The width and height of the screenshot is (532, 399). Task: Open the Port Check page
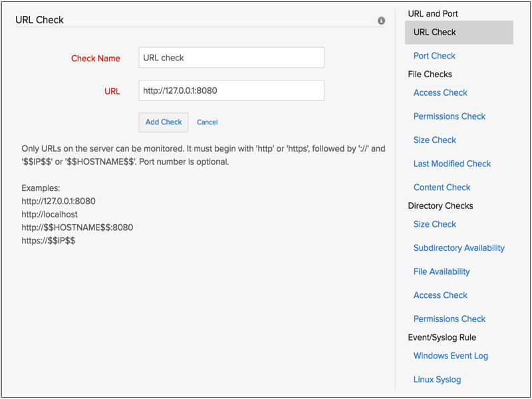coord(434,56)
